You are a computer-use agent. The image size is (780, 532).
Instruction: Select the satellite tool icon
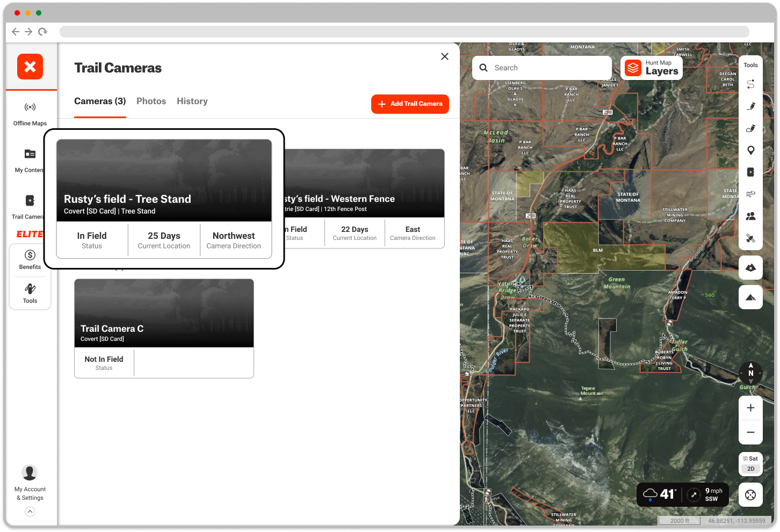(750, 238)
